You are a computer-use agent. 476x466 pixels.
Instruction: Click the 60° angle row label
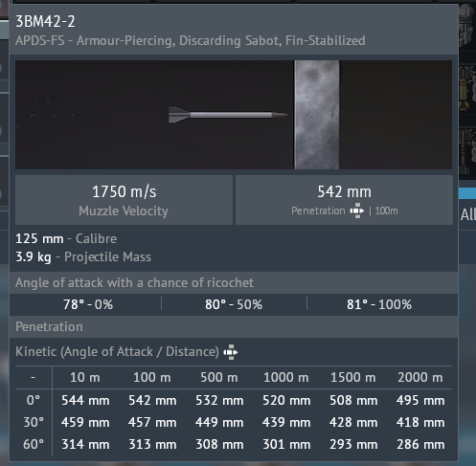point(34,444)
